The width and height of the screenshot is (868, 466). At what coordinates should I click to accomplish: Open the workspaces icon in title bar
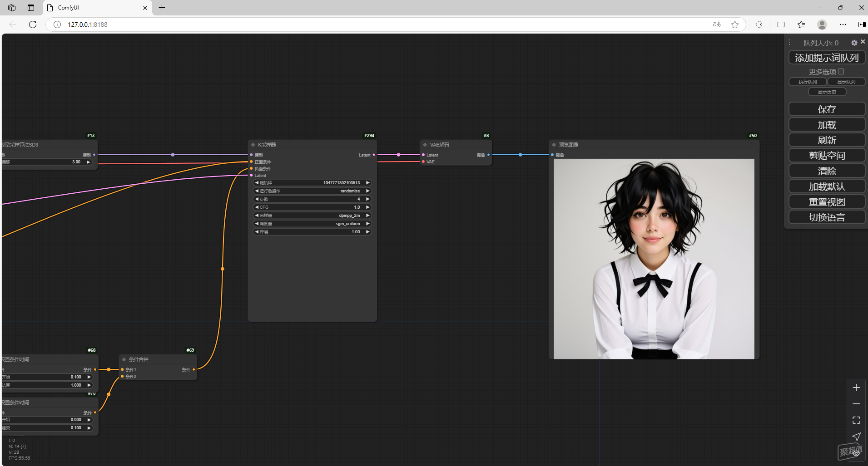click(x=12, y=8)
